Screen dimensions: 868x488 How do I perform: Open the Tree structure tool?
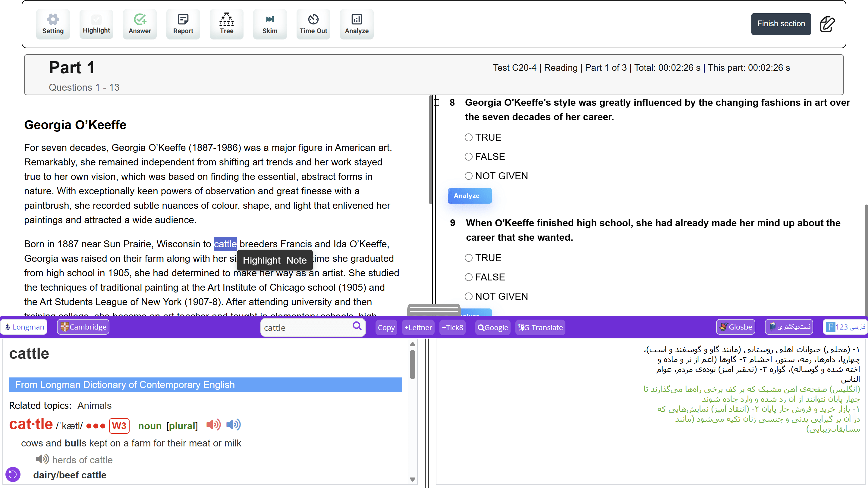tap(226, 24)
